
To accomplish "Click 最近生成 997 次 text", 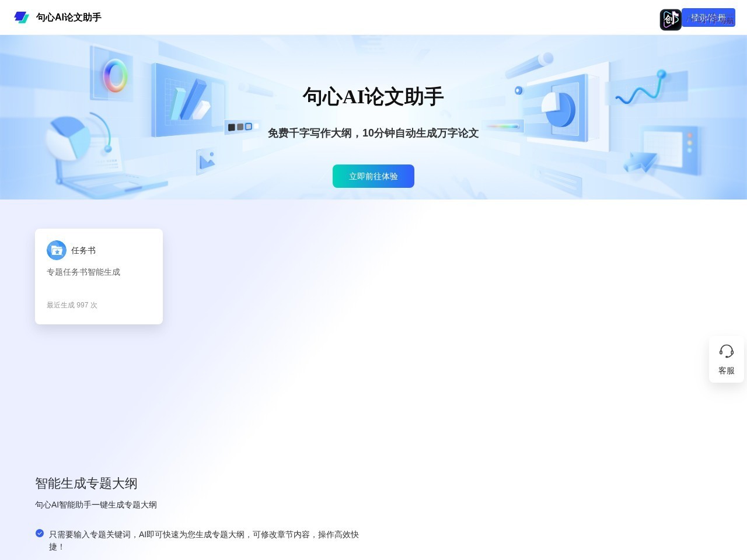I will click(x=72, y=305).
